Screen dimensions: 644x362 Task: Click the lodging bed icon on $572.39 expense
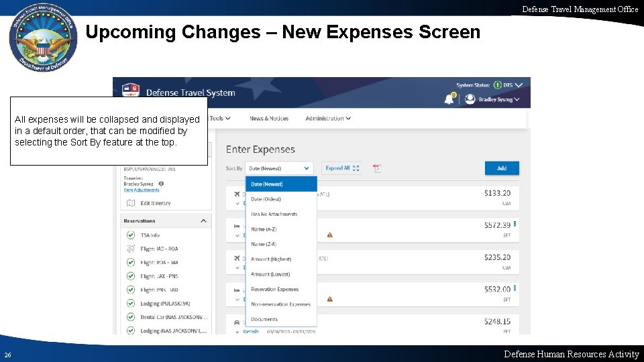(x=237, y=226)
